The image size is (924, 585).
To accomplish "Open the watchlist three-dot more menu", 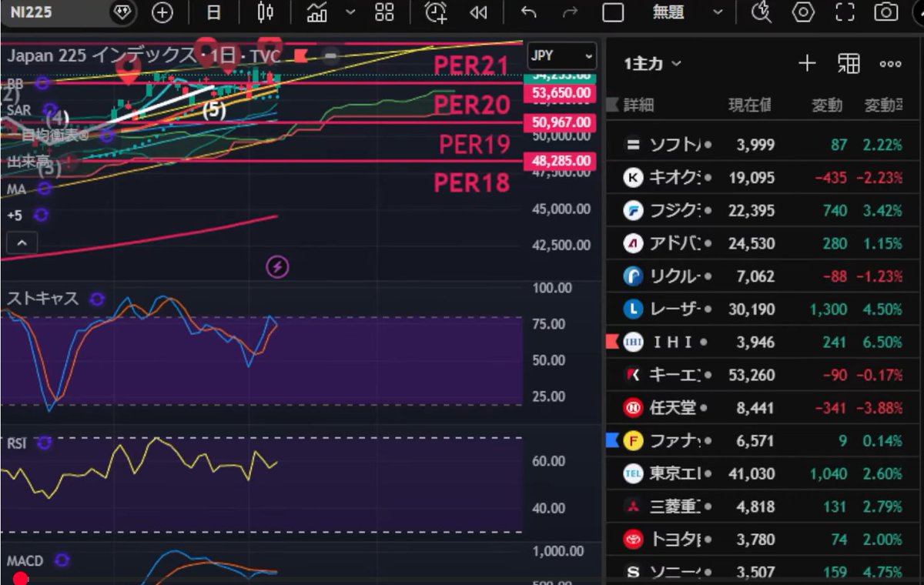I will (890, 64).
